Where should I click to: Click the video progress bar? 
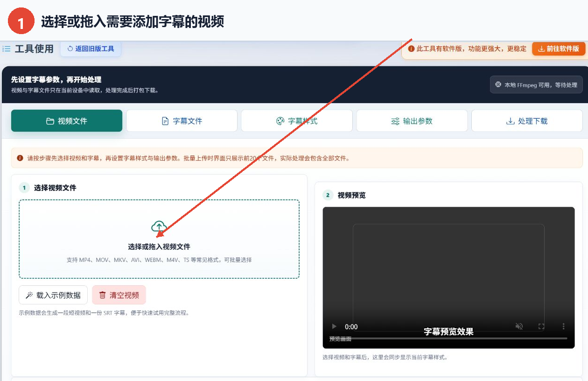tap(448, 338)
